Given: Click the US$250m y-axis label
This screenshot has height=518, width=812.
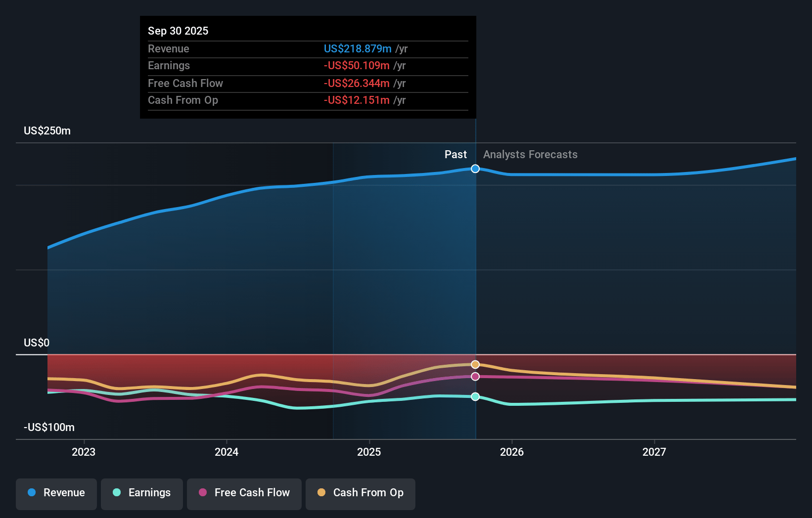Looking at the screenshot, I should [47, 131].
